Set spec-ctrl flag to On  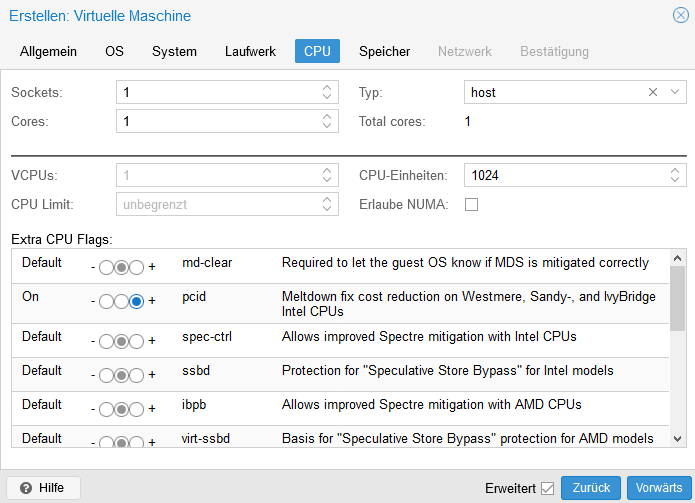[137, 341]
